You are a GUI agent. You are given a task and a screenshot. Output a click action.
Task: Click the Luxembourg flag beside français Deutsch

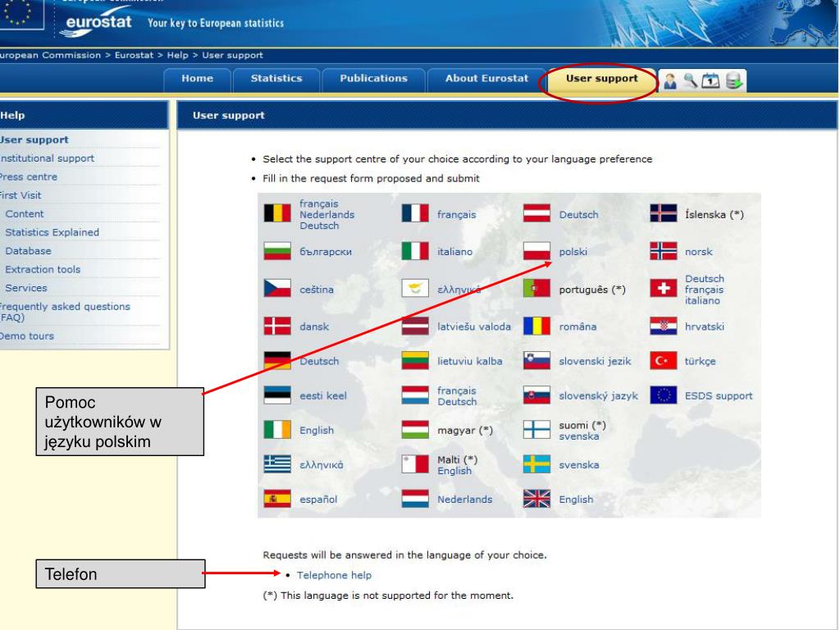tap(415, 395)
